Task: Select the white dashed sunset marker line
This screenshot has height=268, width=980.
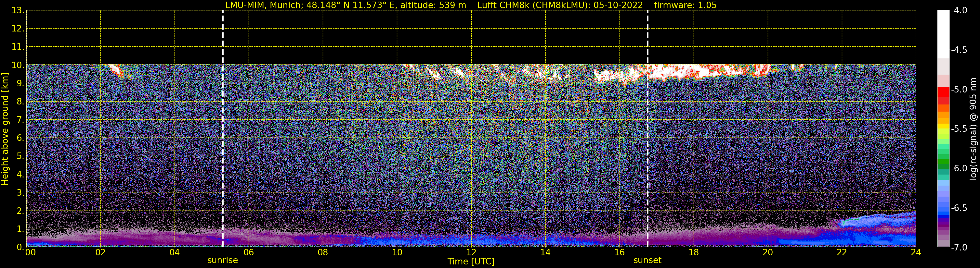Action: click(x=647, y=129)
